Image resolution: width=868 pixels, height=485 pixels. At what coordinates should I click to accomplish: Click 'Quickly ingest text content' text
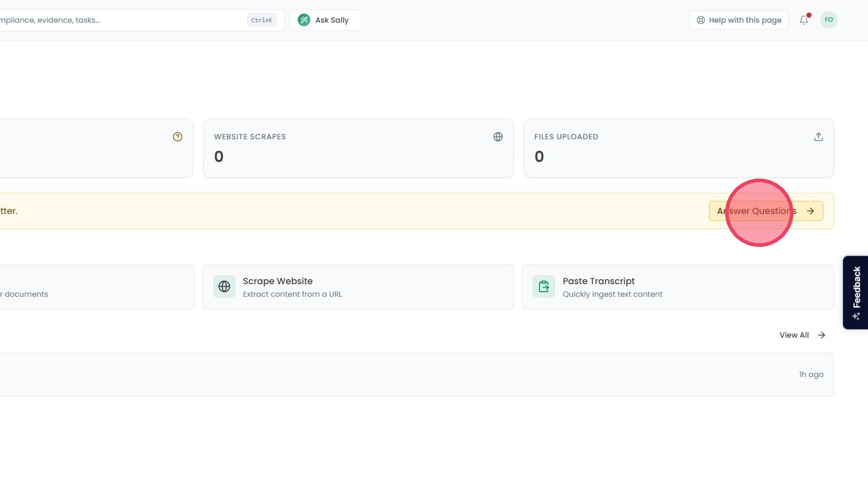point(613,294)
